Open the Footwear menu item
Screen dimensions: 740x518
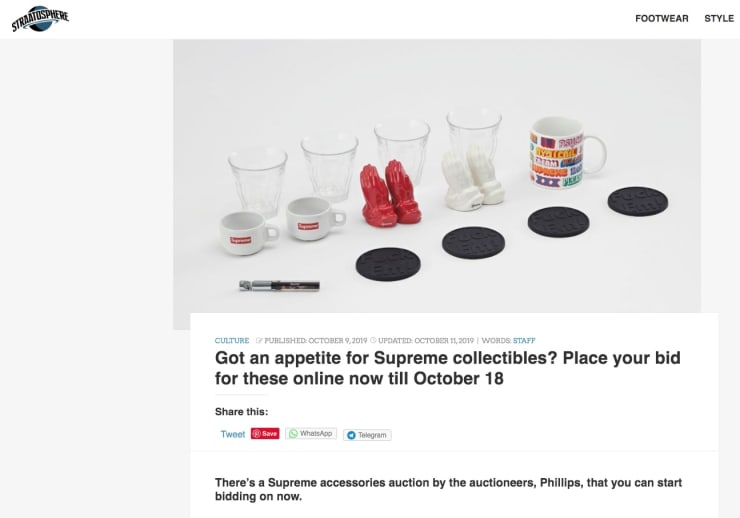[661, 18]
